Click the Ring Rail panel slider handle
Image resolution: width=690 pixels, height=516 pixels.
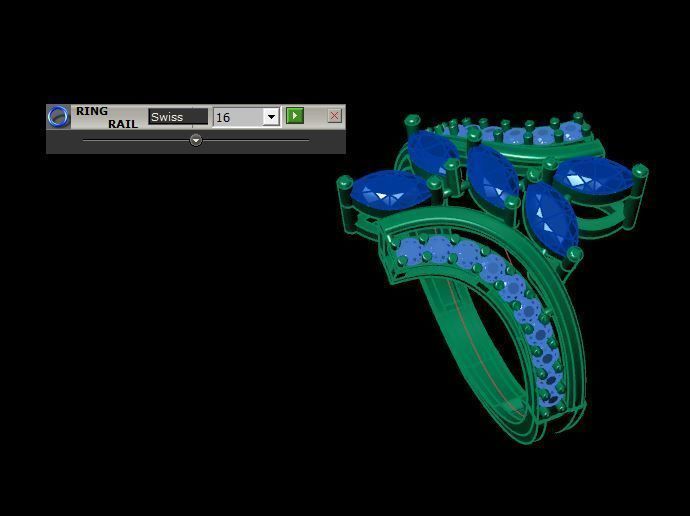tap(196, 140)
